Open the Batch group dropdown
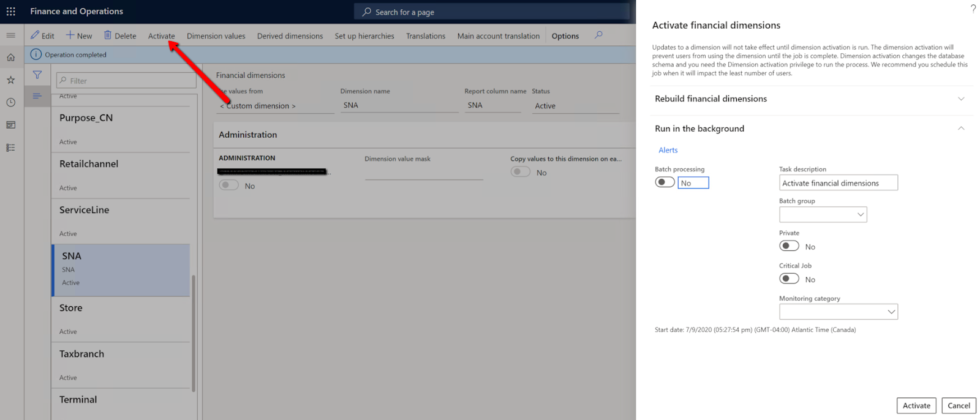980x420 pixels. [823, 214]
